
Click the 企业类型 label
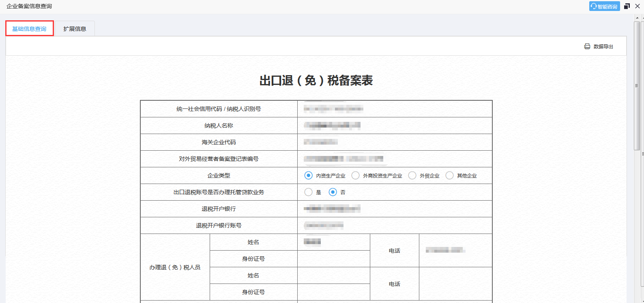point(219,175)
